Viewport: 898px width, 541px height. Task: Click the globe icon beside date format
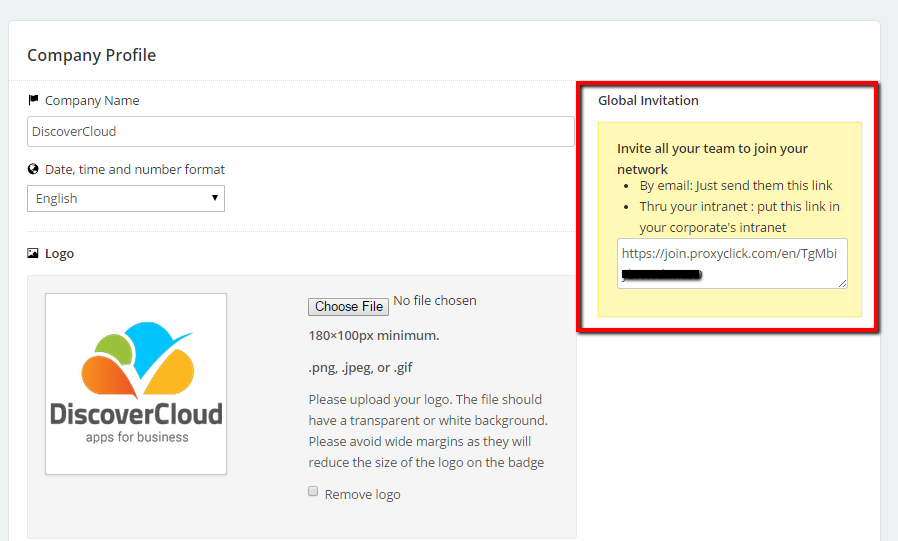[33, 169]
